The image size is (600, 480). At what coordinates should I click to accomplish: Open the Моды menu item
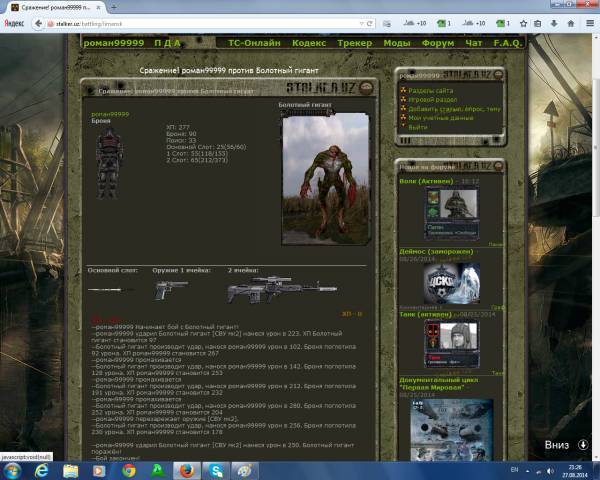397,43
